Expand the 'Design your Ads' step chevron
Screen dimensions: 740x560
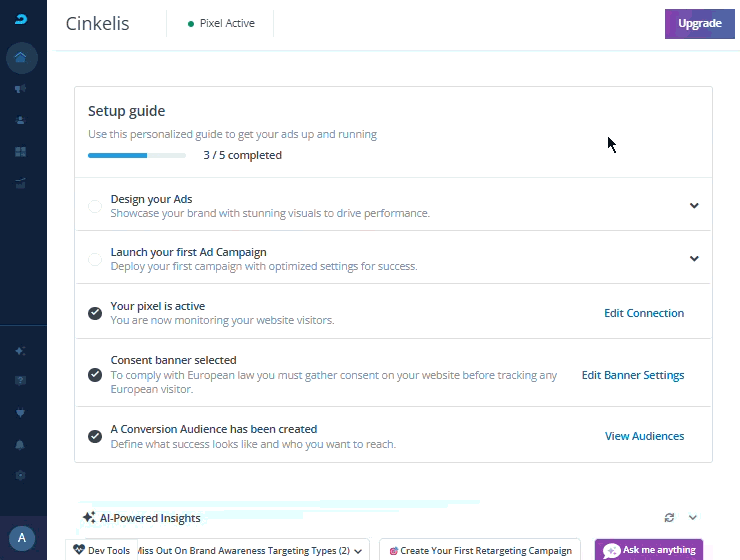[x=694, y=206]
